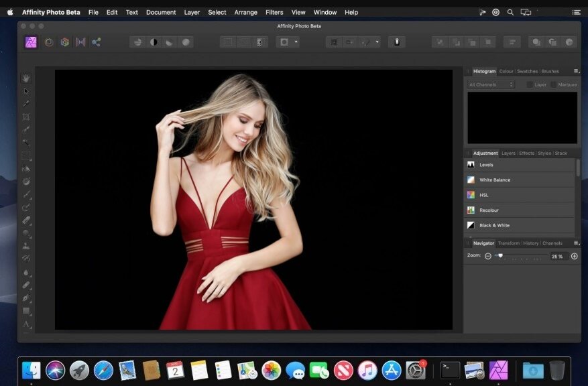Image resolution: width=588 pixels, height=386 pixels.
Task: Select the Hand (View) tool
Action: (x=26, y=78)
